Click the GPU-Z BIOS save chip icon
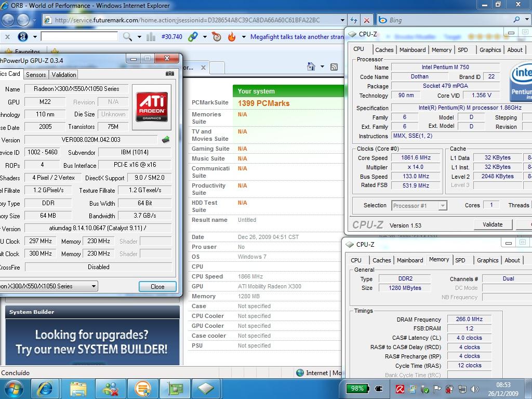Screen dimensions: 532x399 pos(166,139)
